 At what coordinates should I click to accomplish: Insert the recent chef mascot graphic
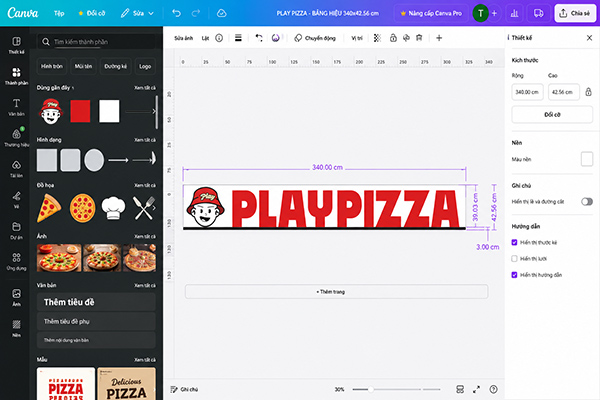(x=51, y=111)
